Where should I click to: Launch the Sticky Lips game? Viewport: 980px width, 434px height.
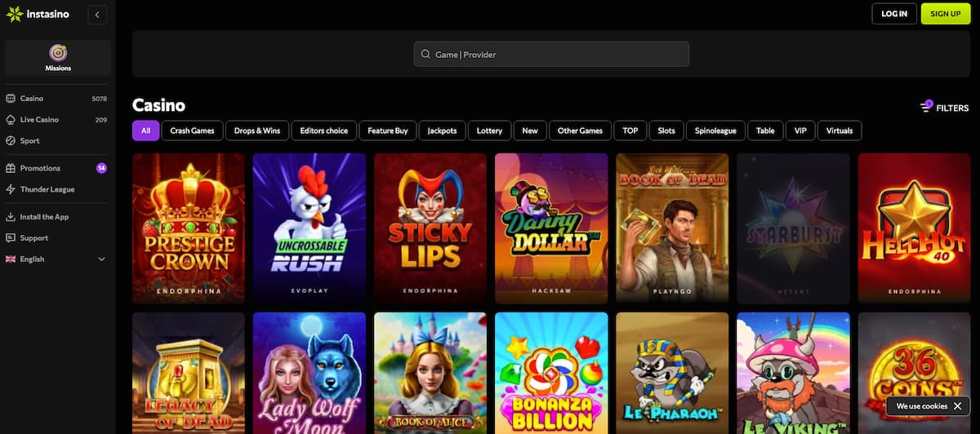click(430, 228)
